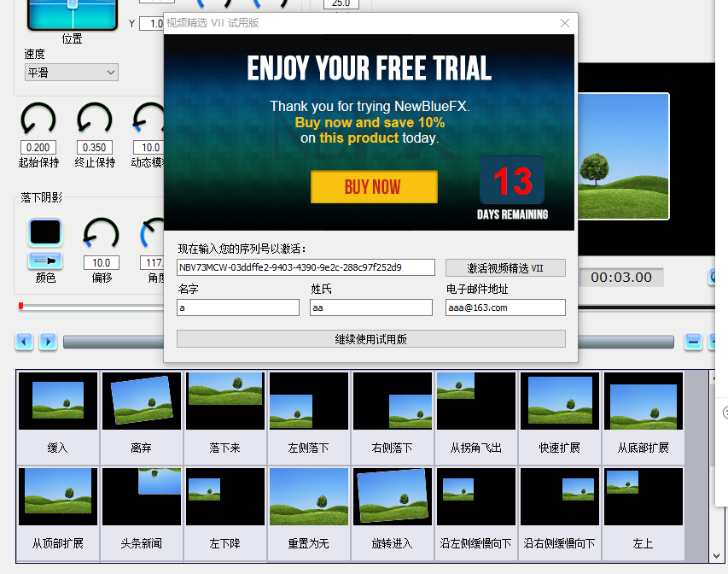
Task: Click the 电子邮件地址 email field
Action: point(505,307)
